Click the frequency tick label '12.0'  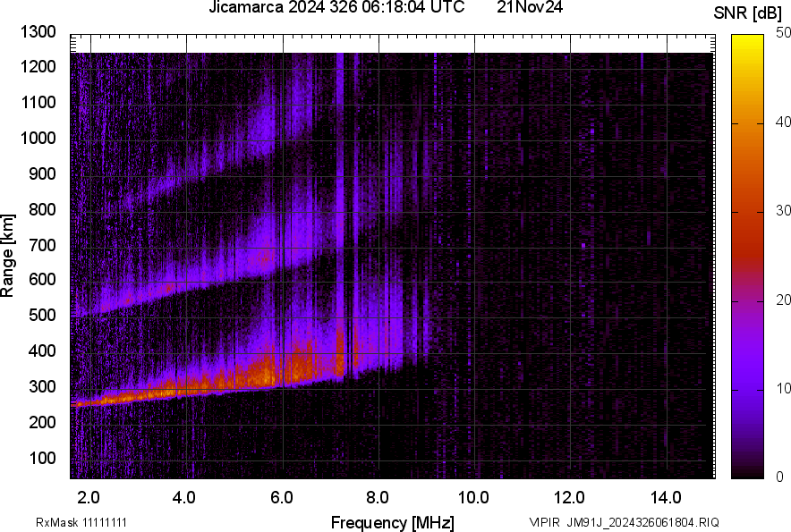tap(570, 497)
